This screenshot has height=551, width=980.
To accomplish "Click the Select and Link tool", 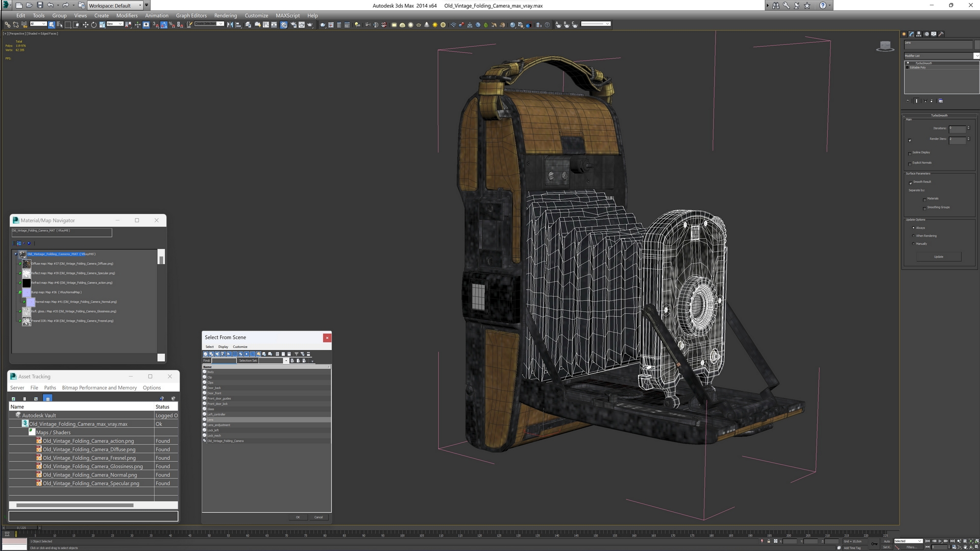I will point(7,24).
